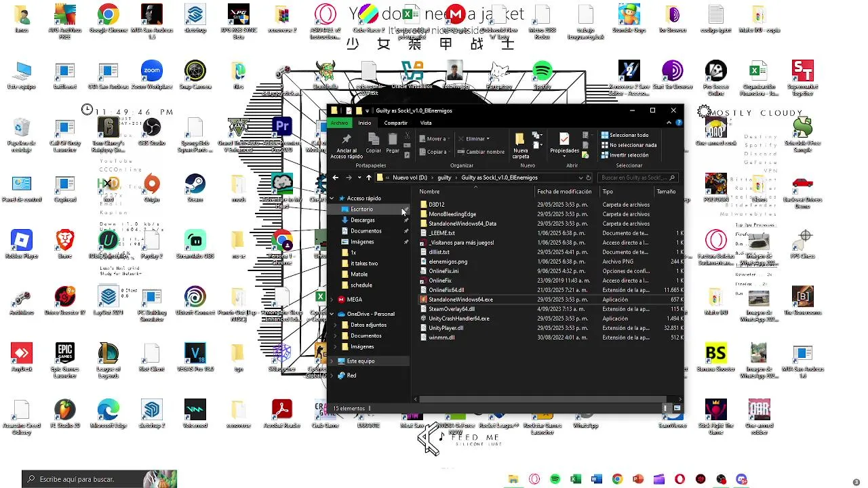868x488 pixels.
Task: Select Datos adjuntos under OneDrive
Action: [368, 325]
